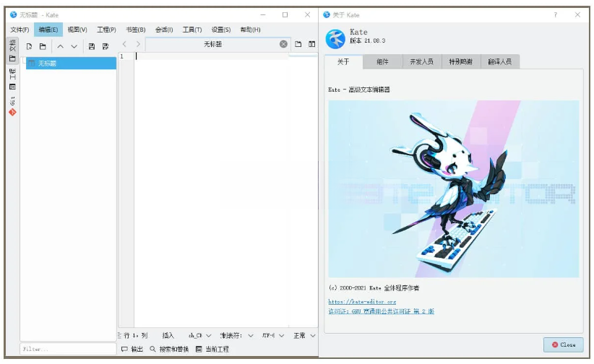Click Kate app icon in main title bar

pos(13,14)
